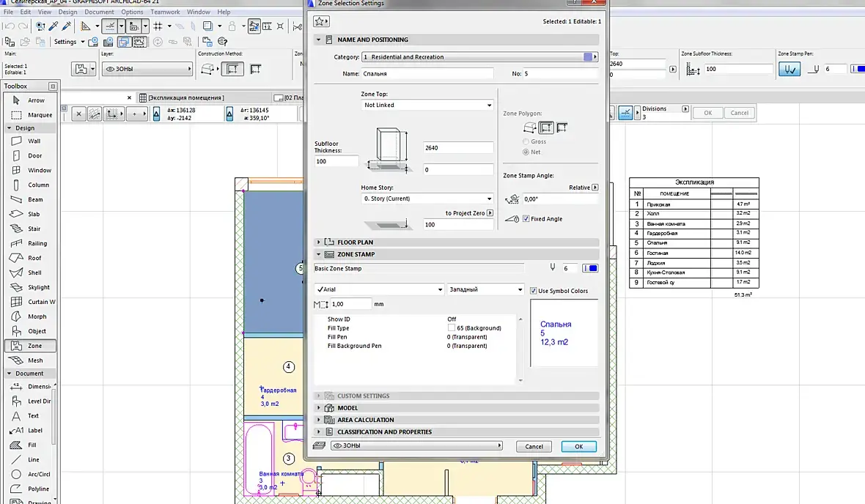Click the zone height 2640 field
865x504 pixels.
coord(458,148)
